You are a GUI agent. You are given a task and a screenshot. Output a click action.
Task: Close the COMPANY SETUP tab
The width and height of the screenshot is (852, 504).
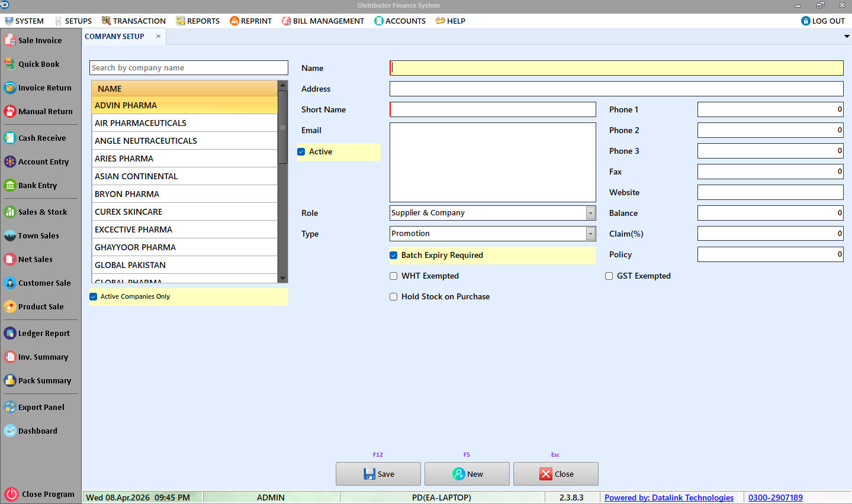158,36
